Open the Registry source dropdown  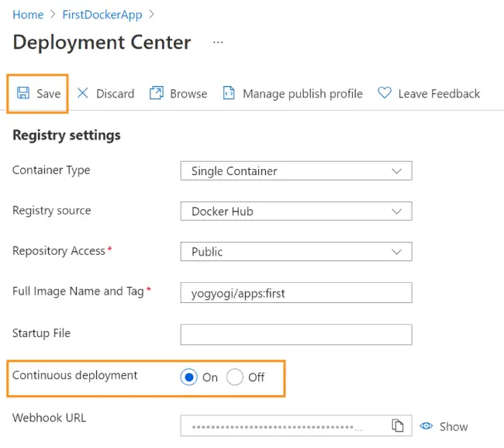296,211
